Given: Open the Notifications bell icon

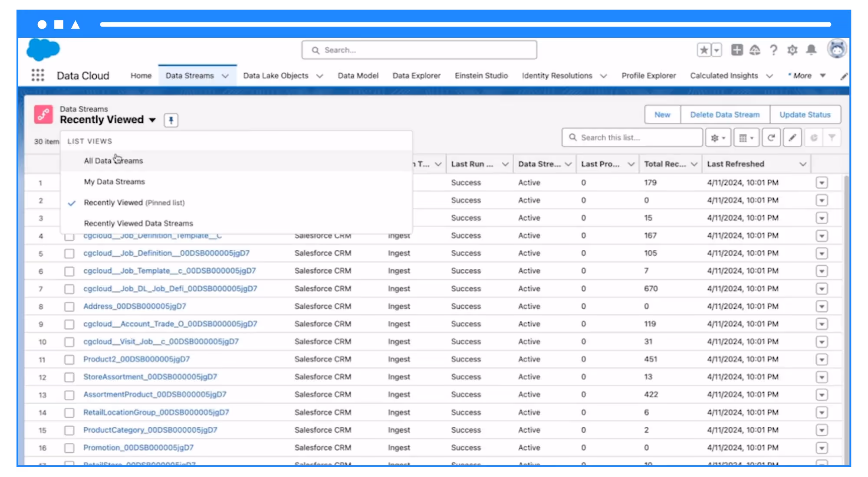Looking at the screenshot, I should [811, 50].
